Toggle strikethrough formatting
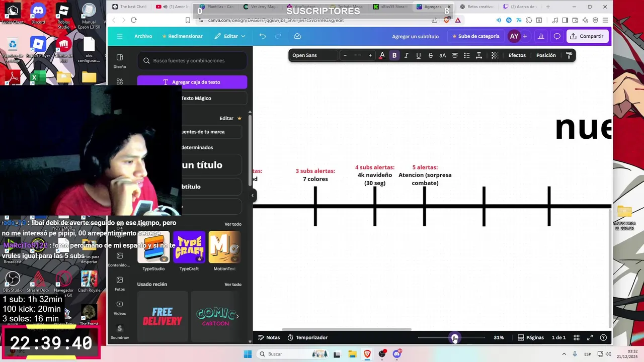The height and width of the screenshot is (362, 644). (x=430, y=55)
